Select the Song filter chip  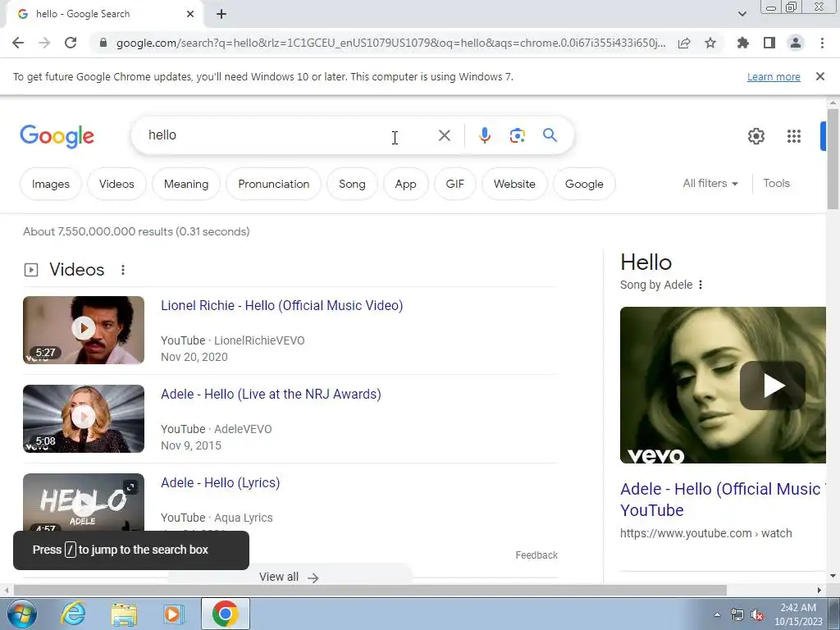pyautogui.click(x=352, y=184)
